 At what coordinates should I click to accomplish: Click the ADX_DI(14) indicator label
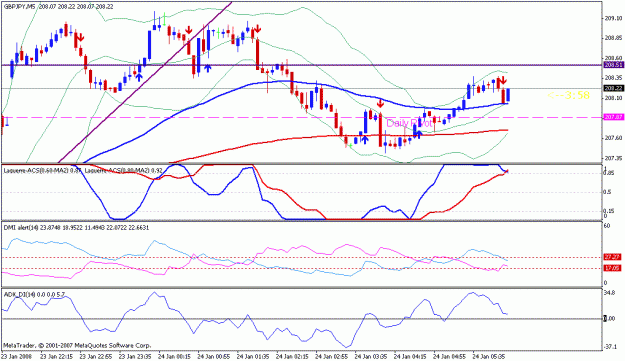tap(34, 294)
